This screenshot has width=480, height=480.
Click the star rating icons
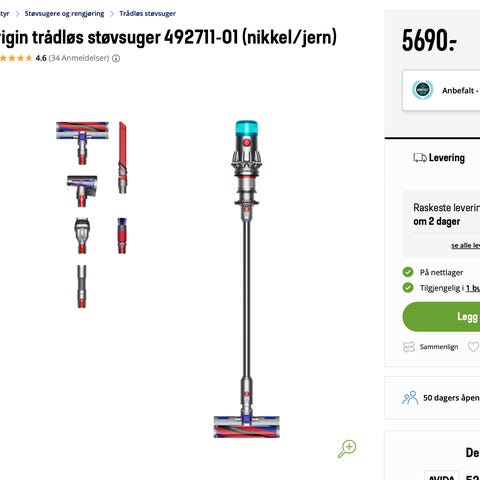pyautogui.click(x=16, y=58)
